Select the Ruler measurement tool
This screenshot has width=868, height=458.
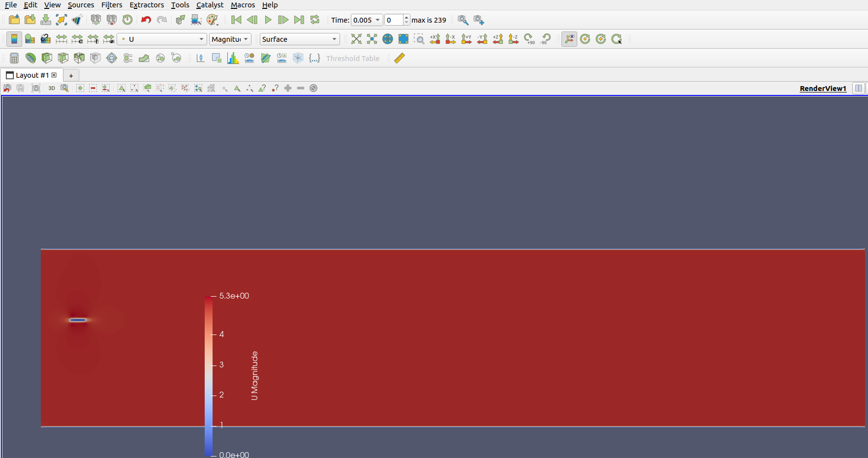[x=400, y=59]
